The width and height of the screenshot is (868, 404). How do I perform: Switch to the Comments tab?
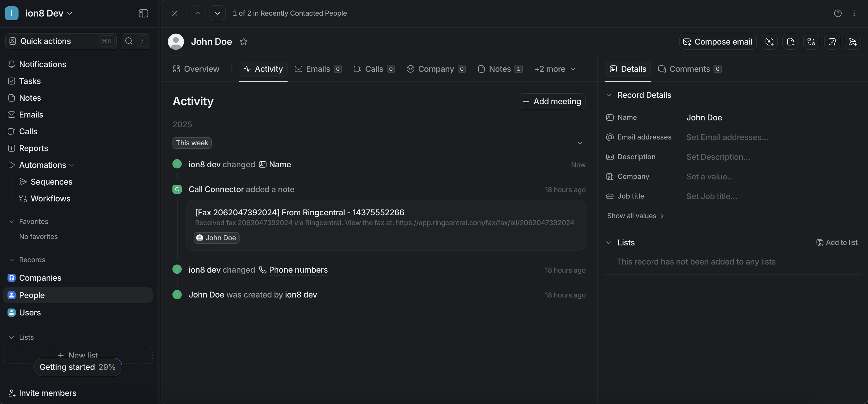689,69
